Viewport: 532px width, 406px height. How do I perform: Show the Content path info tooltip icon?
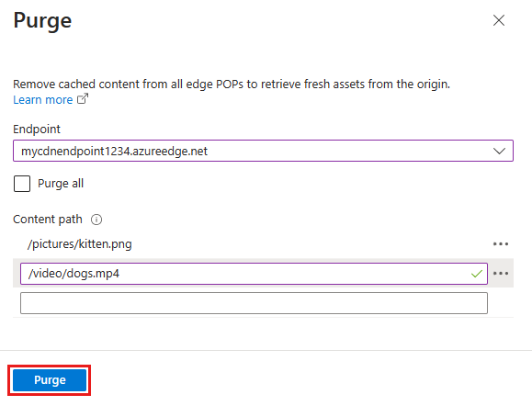[96, 220]
